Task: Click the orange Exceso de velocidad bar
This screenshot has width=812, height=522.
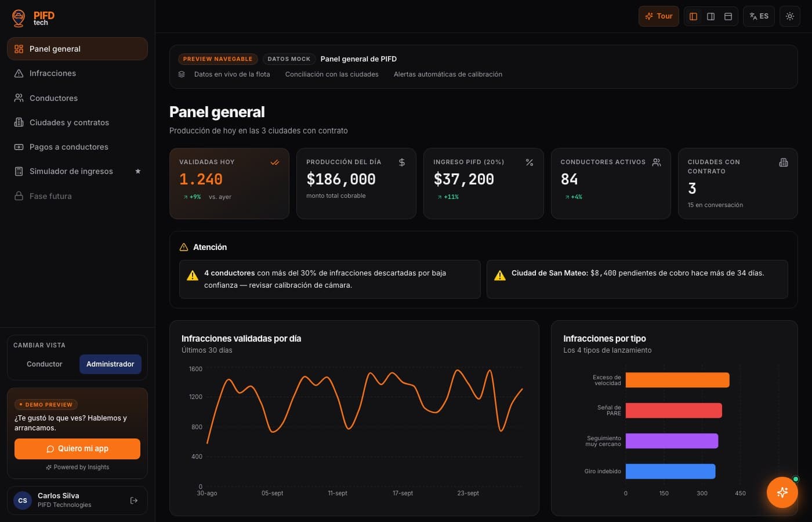Action: click(x=677, y=380)
